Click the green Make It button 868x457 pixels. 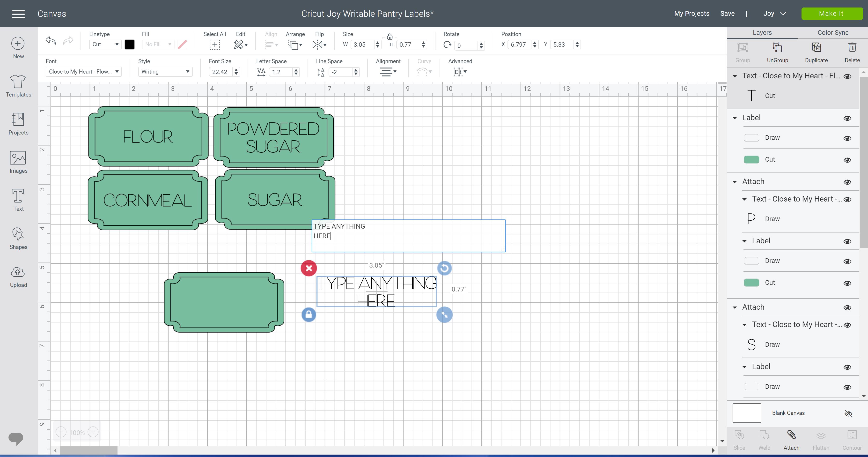pos(831,14)
